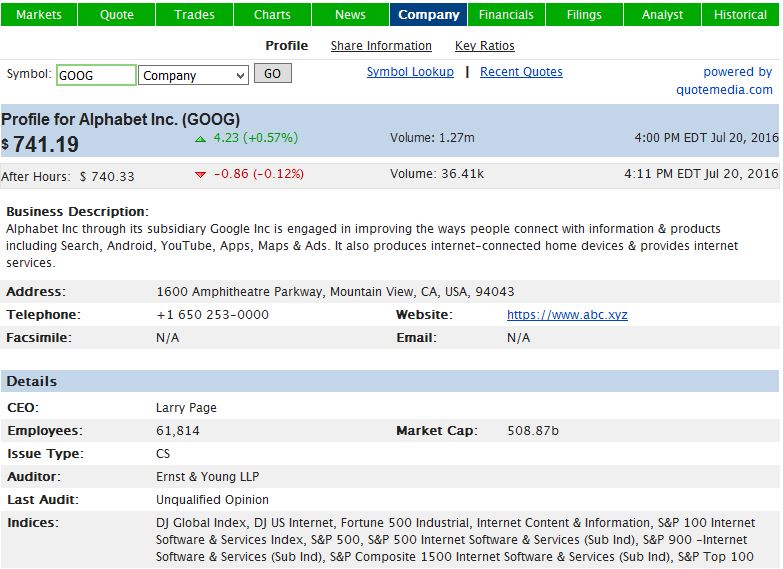Screen dimensions: 783x569
Task: Open the Financials tab
Action: pyautogui.click(x=506, y=14)
